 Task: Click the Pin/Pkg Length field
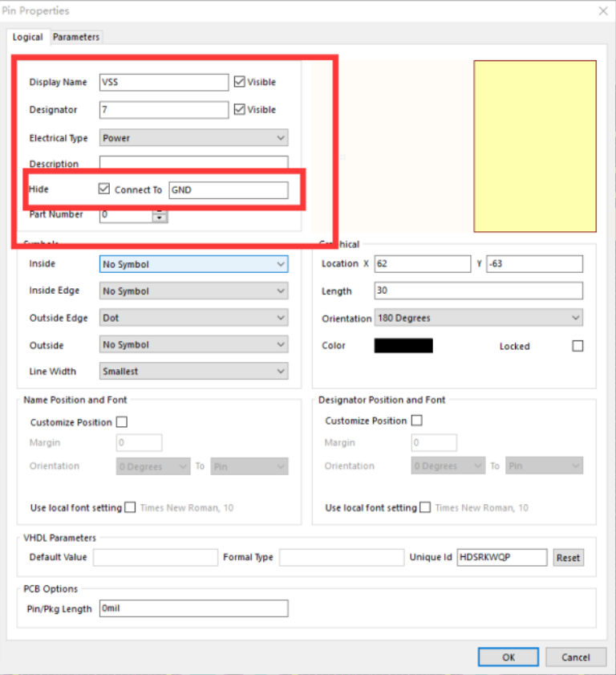[x=193, y=608]
